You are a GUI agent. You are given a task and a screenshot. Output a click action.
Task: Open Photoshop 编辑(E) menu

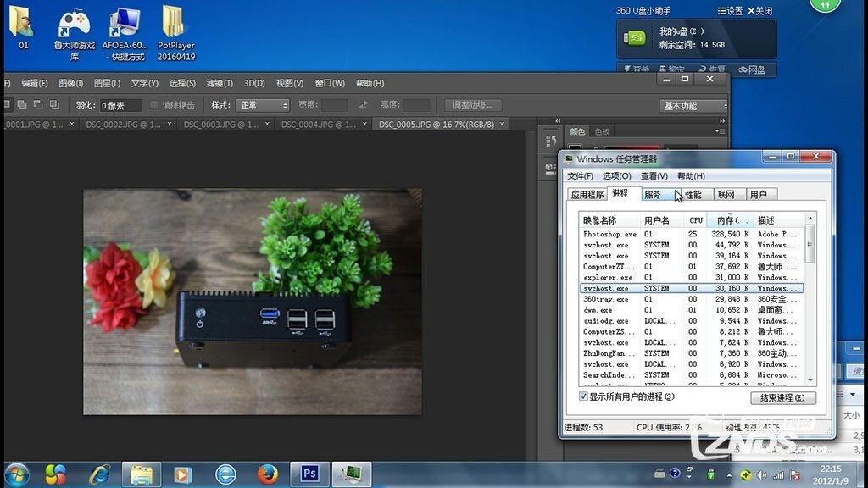tap(34, 83)
